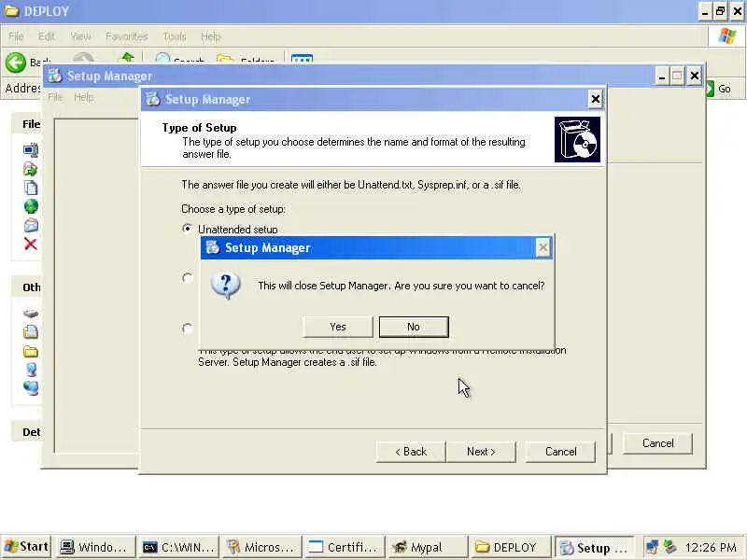Click the < Back wizard button

click(x=411, y=452)
